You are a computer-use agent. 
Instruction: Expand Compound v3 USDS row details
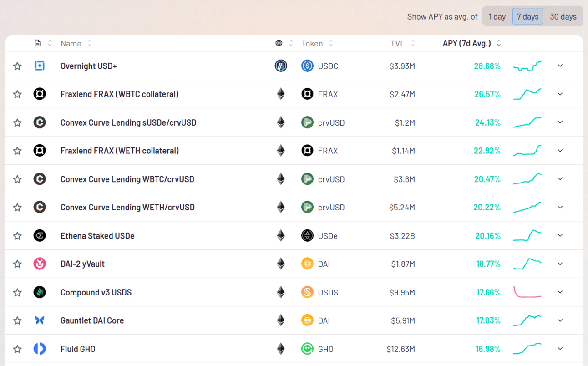point(560,292)
